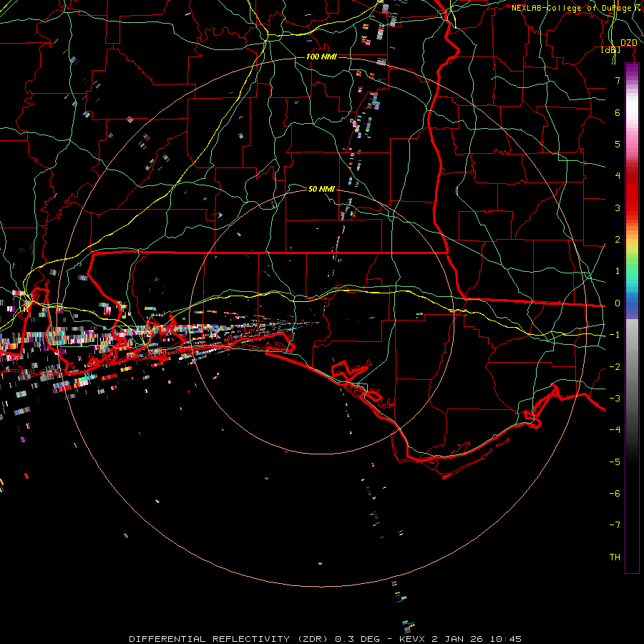Screen dimensions: 644x644
Task: Click the "TH" label on color scale
Action: click(615, 557)
